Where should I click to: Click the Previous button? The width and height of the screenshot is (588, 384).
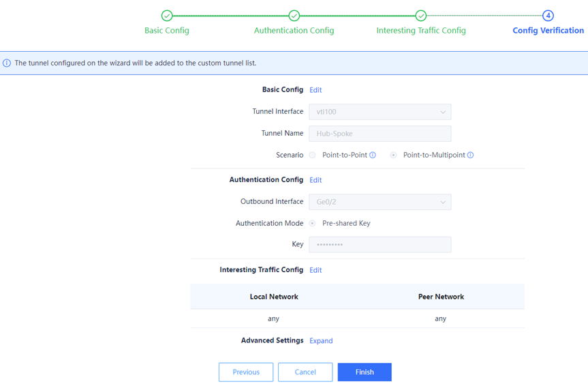click(246, 372)
